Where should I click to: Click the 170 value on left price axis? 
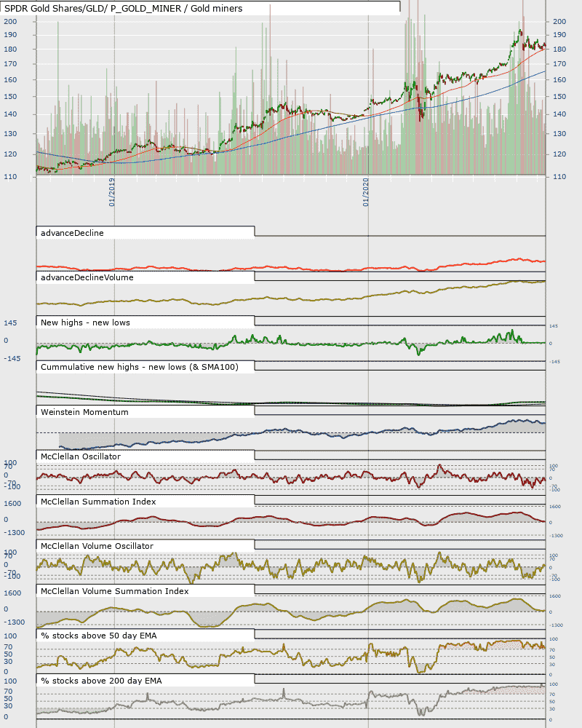[10, 64]
